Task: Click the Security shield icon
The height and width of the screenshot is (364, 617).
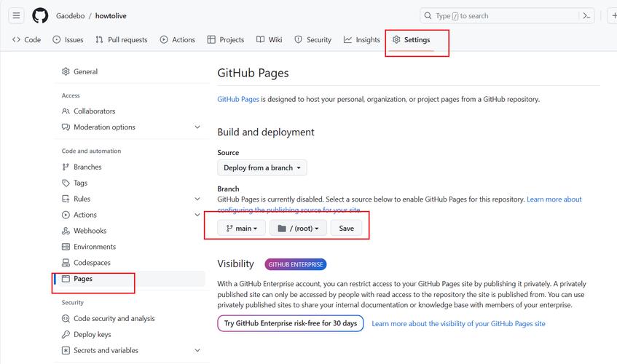Action: [x=298, y=40]
